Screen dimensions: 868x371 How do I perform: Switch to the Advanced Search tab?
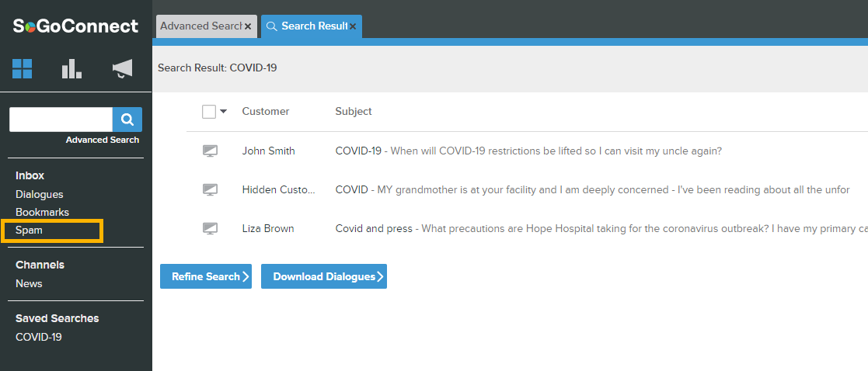tap(207, 26)
